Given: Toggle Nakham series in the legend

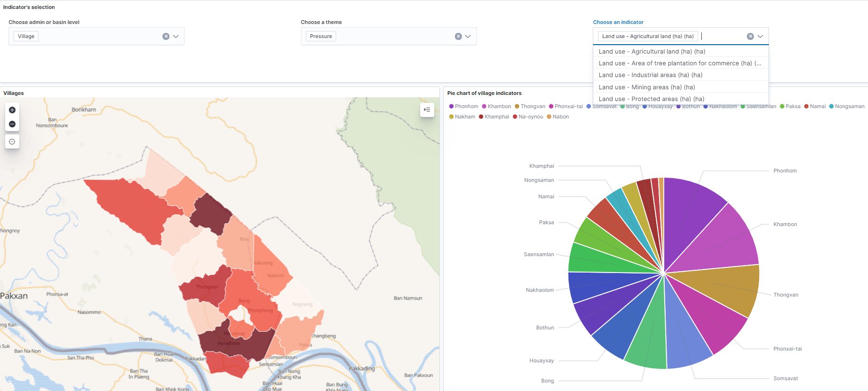Looking at the screenshot, I should pyautogui.click(x=462, y=117).
